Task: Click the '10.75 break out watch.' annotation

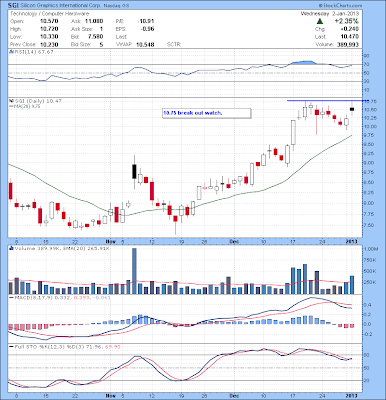Action: click(192, 113)
